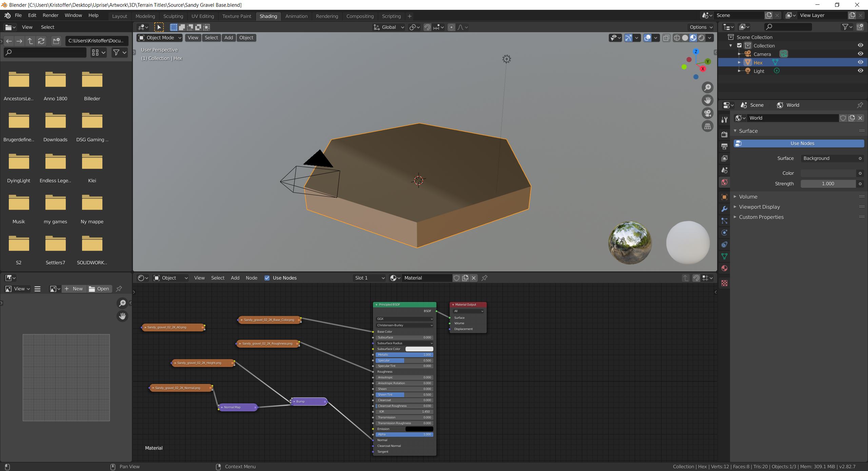
Task: Click the Subsurface Color white swatch
Action: (419, 349)
